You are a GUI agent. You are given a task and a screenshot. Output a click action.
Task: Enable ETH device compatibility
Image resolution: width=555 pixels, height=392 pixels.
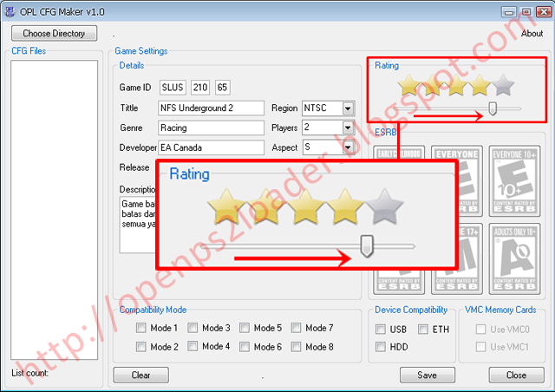coord(423,330)
